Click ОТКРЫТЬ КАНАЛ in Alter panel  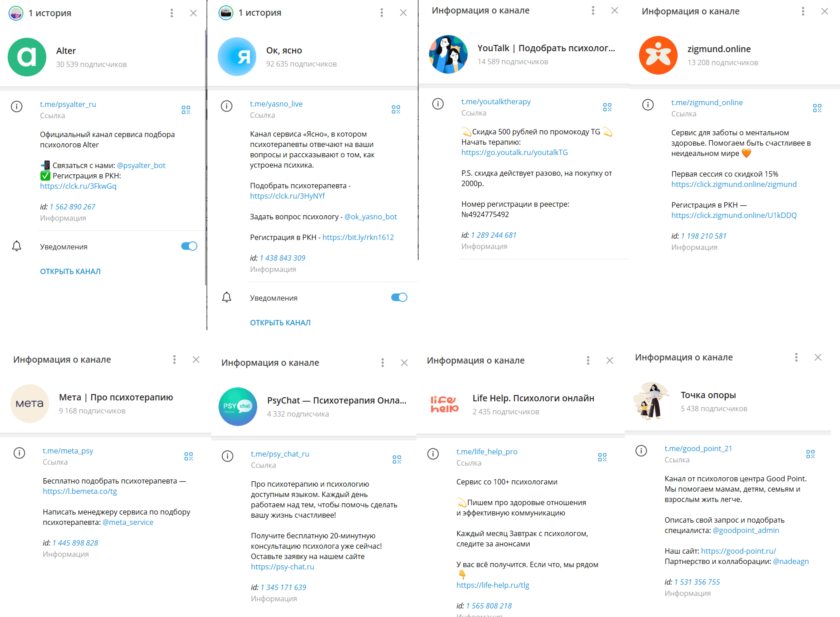[70, 271]
